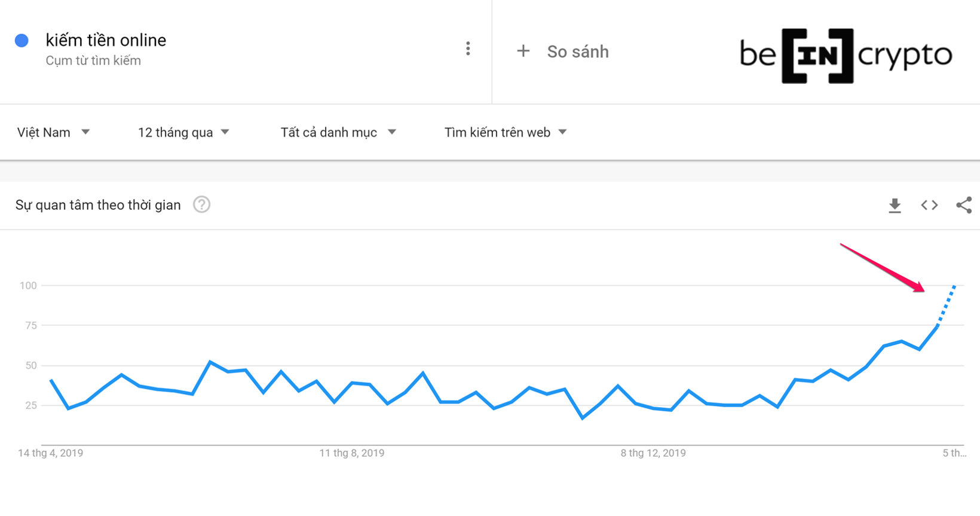Expand the Tất cả danh mục category dropdown
The width and height of the screenshot is (980, 516).
(338, 132)
